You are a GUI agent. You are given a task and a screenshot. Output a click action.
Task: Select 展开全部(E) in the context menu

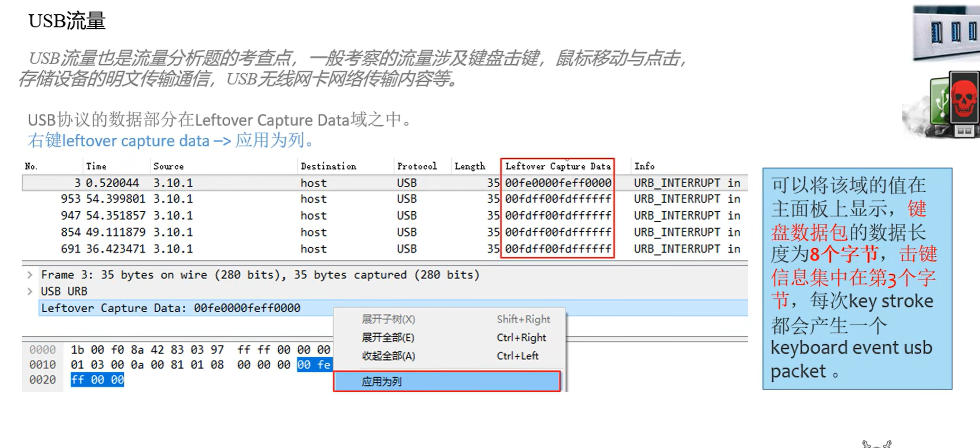pyautogui.click(x=388, y=338)
